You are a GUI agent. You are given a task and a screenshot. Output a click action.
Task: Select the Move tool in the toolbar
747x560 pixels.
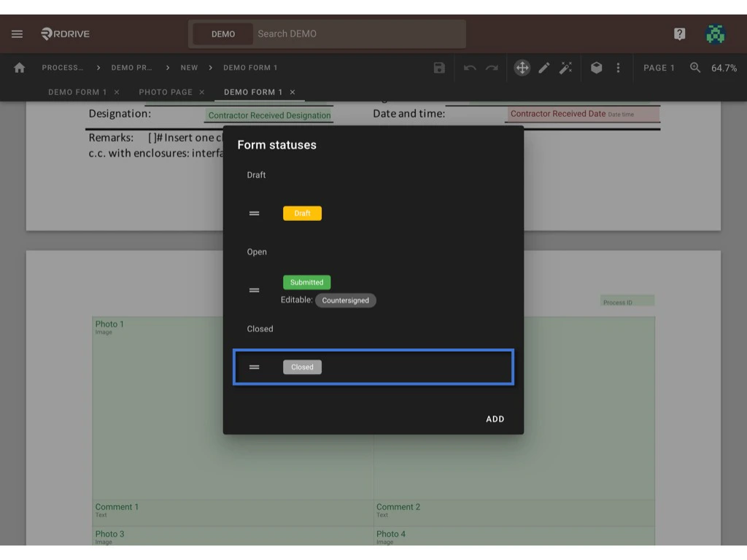pos(522,67)
